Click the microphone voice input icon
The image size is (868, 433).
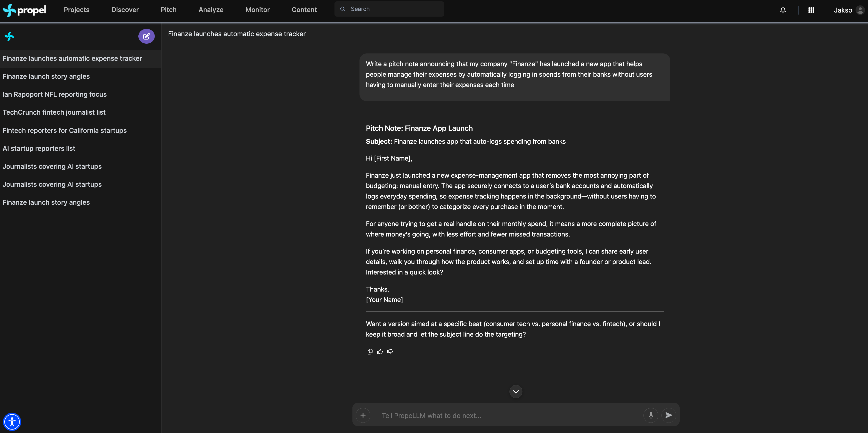[x=650, y=415]
